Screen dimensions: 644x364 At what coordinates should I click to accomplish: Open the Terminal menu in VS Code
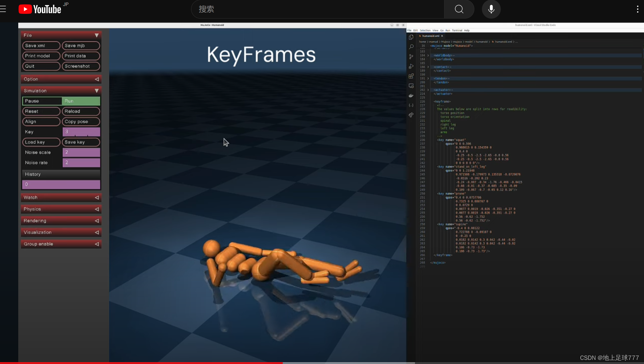pos(457,31)
